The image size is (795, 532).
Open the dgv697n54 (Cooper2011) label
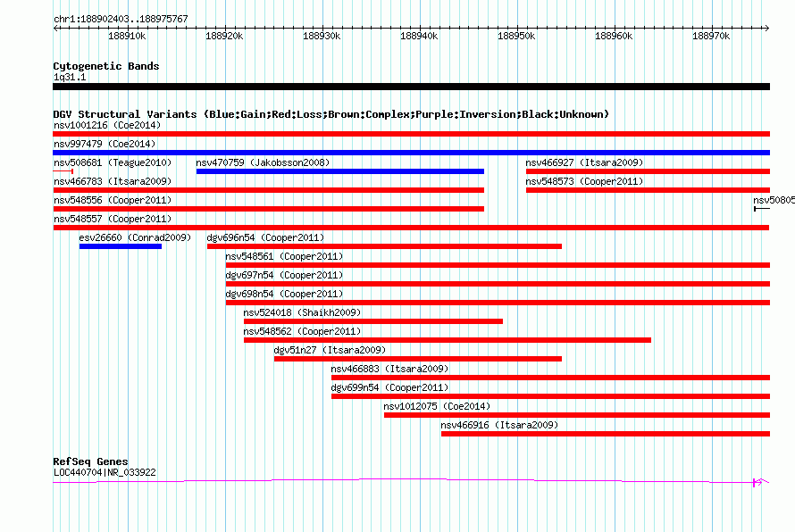[x=284, y=275]
